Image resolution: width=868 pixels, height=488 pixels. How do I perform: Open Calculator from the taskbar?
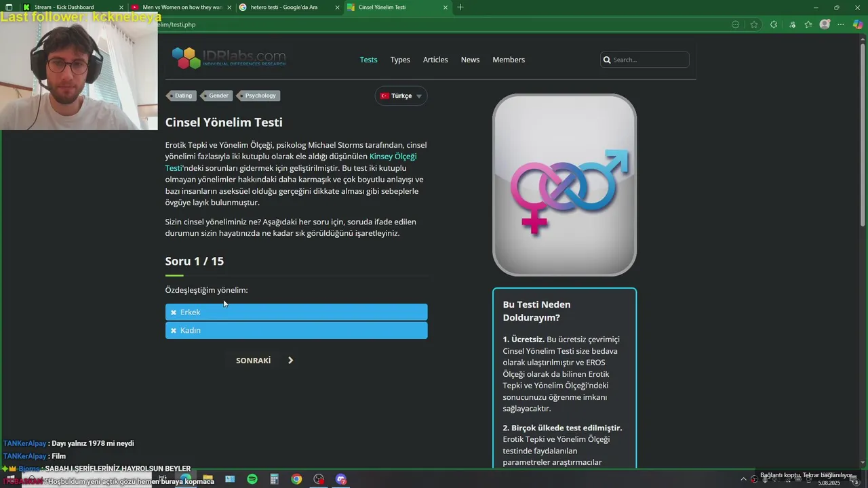tap(275, 479)
